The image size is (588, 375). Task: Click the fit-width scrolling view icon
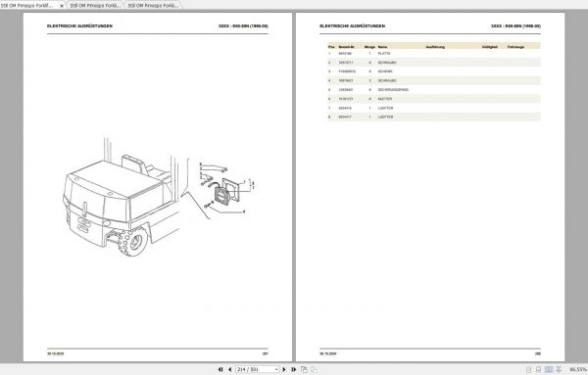(559, 369)
